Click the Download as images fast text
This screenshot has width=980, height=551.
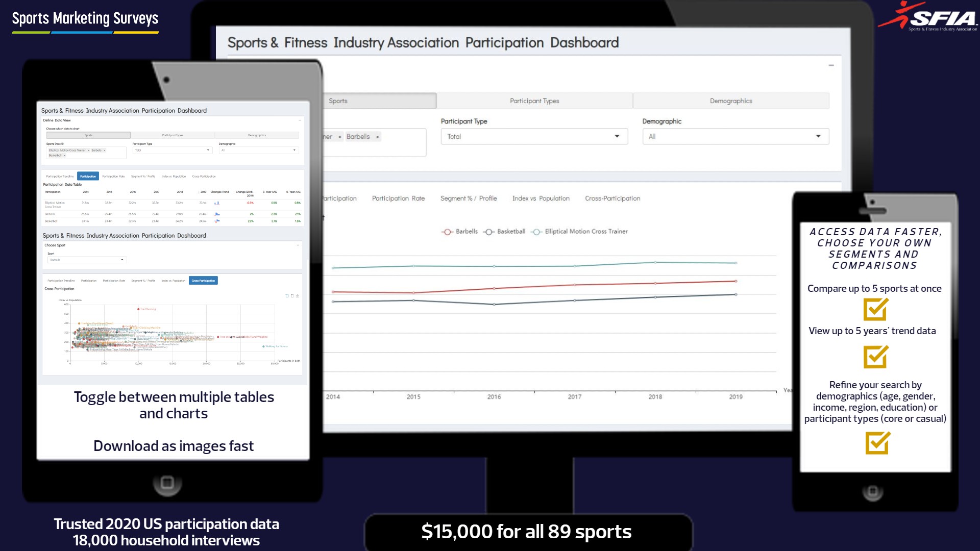174,446
